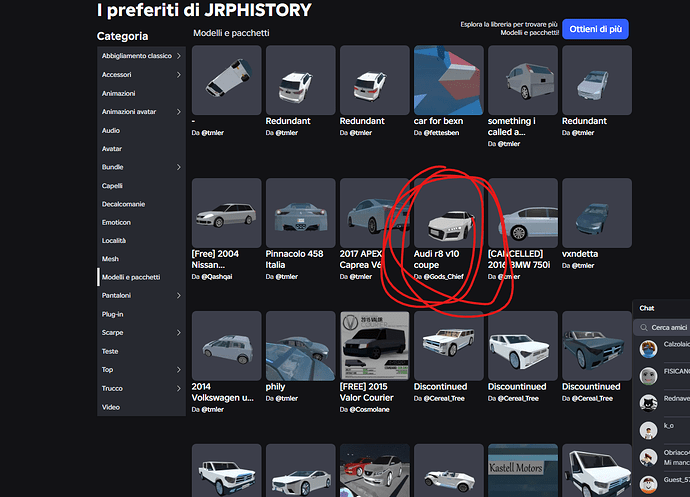Open the car for bexn thumbnail
690x497 pixels.
point(448,80)
